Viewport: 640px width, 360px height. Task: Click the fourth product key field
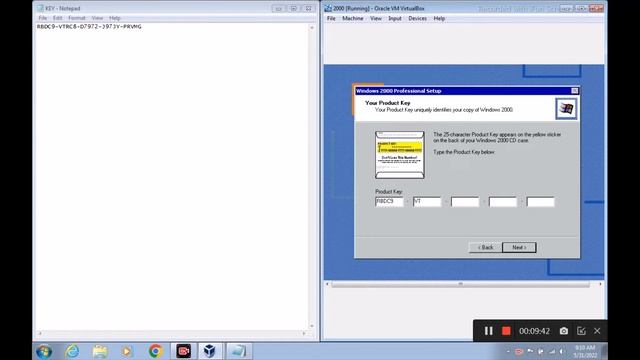(503, 202)
